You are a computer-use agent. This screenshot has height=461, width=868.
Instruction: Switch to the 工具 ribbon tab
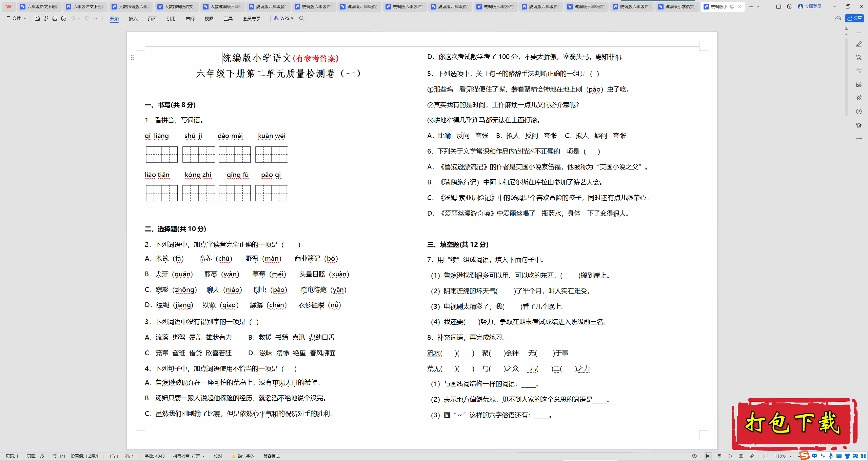point(228,19)
